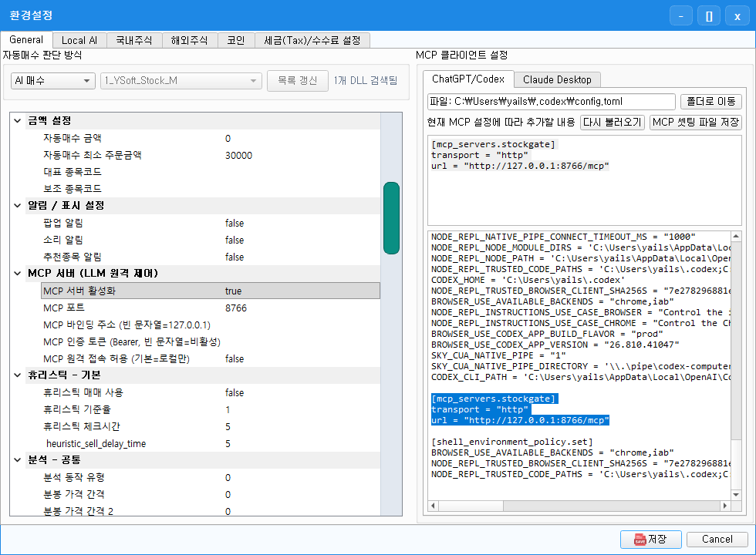
Task: Select the MCP 바인딩 주소 row
Action: [211, 325]
